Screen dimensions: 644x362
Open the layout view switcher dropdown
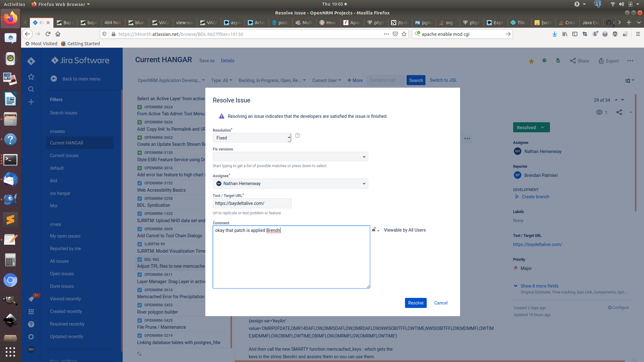[x=629, y=80]
